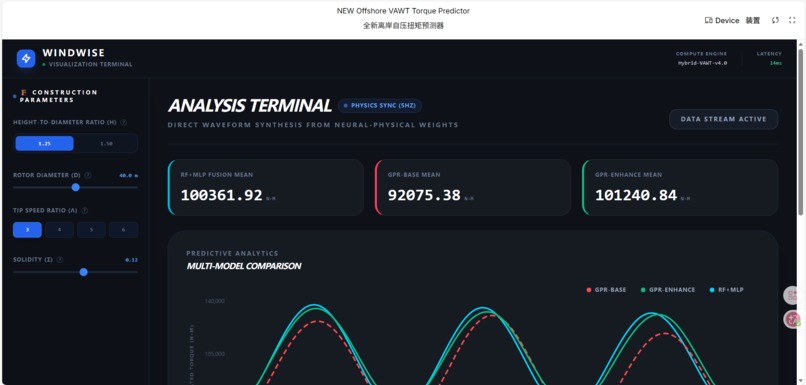Image resolution: width=806 pixels, height=385 pixels.
Task: Click the value 100361.92
Action: click(222, 195)
